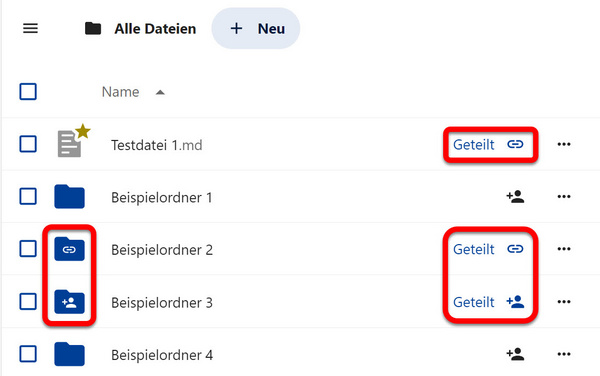This screenshot has width=600, height=376.
Task: Open share icon for Beispielordner 1
Action: tap(515, 197)
